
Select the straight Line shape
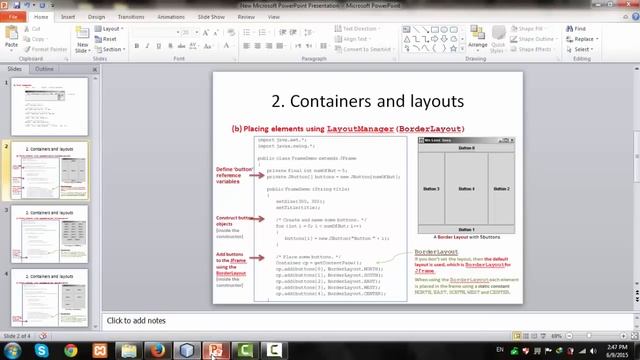416,29
